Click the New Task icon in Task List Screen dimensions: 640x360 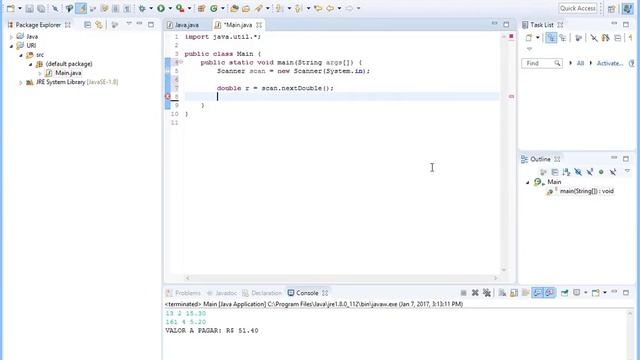(529, 38)
